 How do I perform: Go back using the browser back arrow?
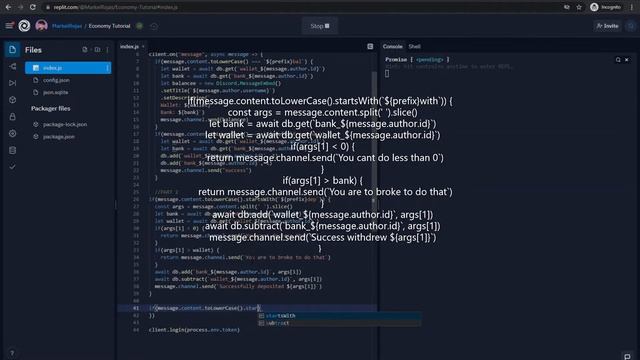pos(8,7)
